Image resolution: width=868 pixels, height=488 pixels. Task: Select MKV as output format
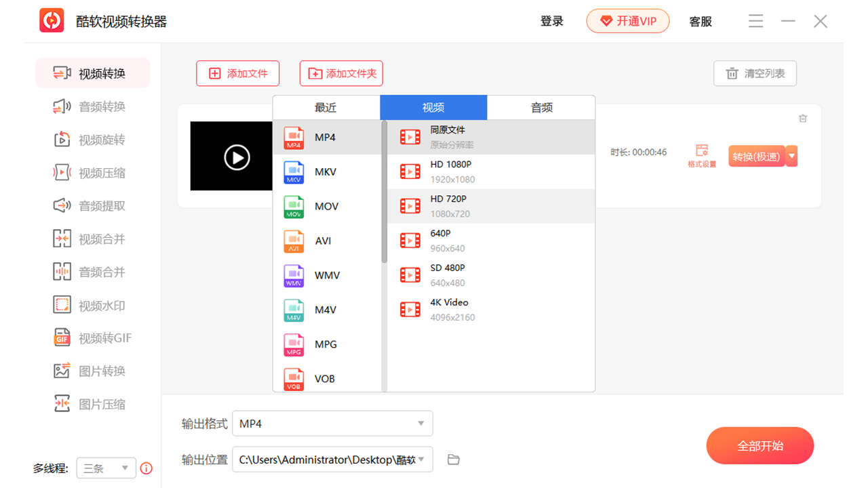click(x=327, y=171)
